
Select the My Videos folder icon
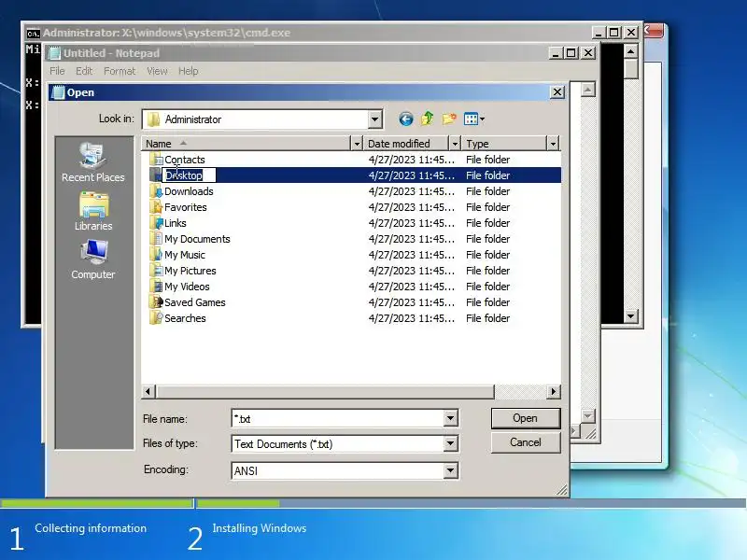tap(156, 287)
